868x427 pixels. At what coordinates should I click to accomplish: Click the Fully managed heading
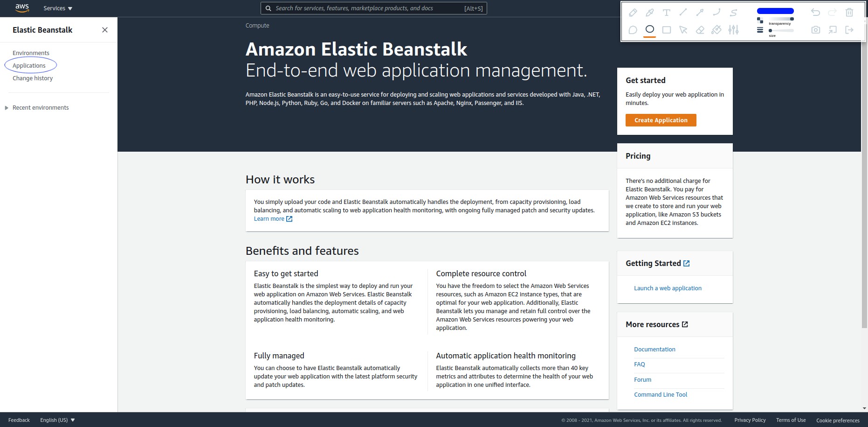[279, 356]
